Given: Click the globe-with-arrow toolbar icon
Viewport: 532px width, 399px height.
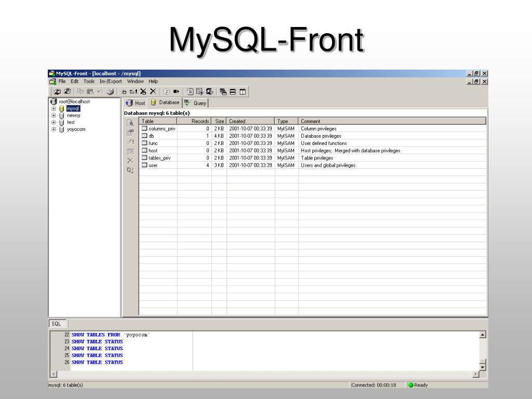Looking at the screenshot, I should coord(209,91).
